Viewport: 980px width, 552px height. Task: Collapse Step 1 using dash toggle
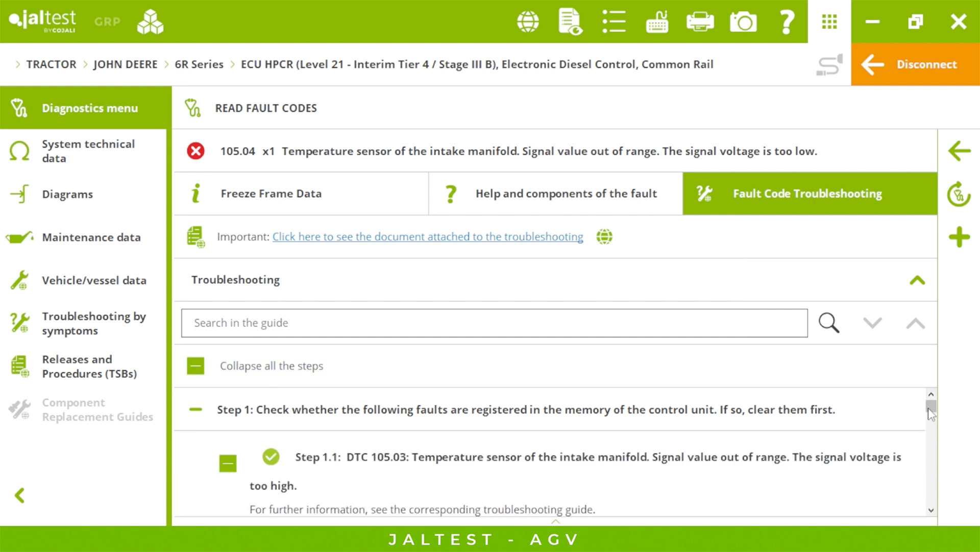[x=195, y=410]
